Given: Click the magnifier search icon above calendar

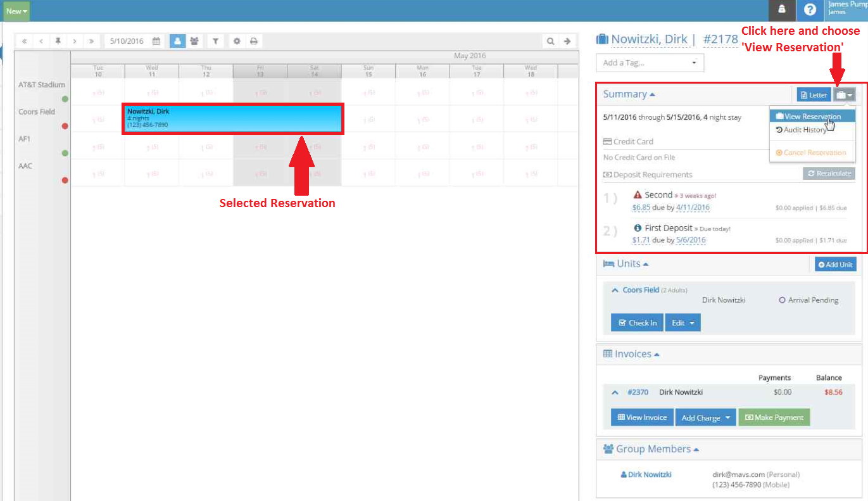Looking at the screenshot, I should pos(550,41).
